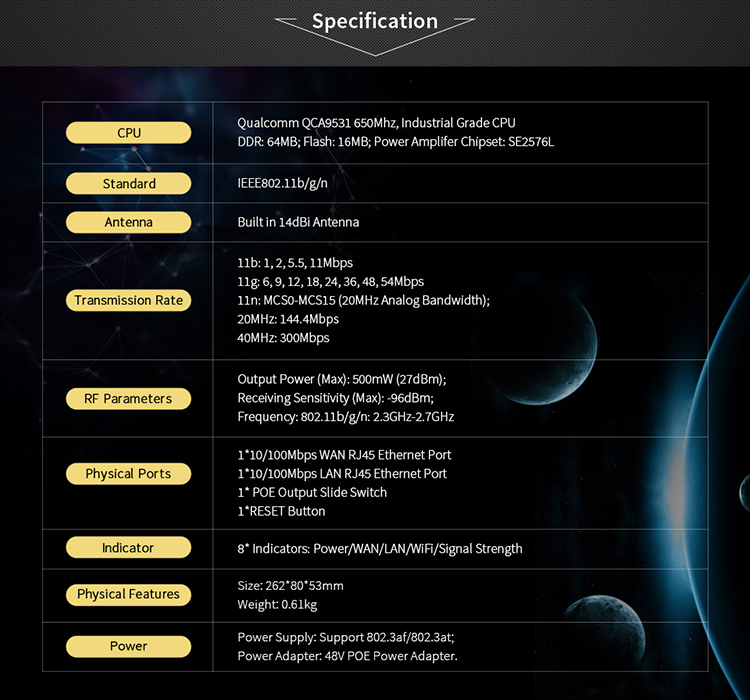Click the Weight: 0.61kg text
Screen dimensions: 750x700
[276, 604]
